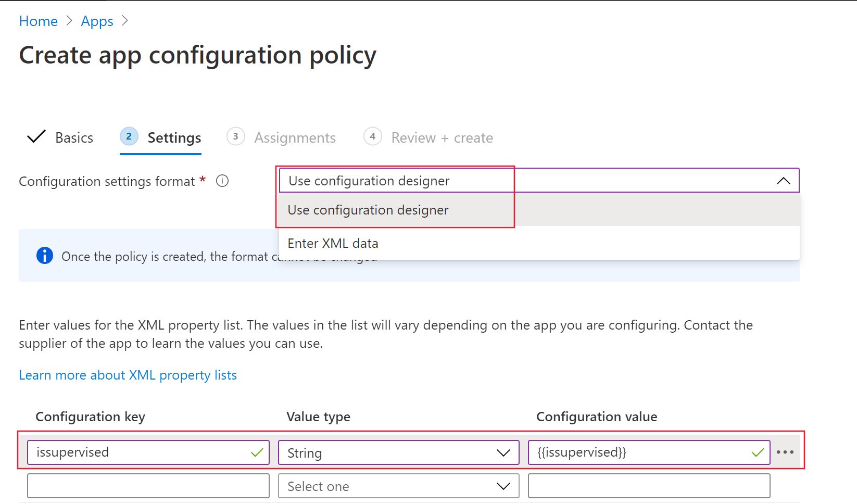Click the info icon beside Configuration settings format
The height and width of the screenshot is (504, 857).
[222, 181]
